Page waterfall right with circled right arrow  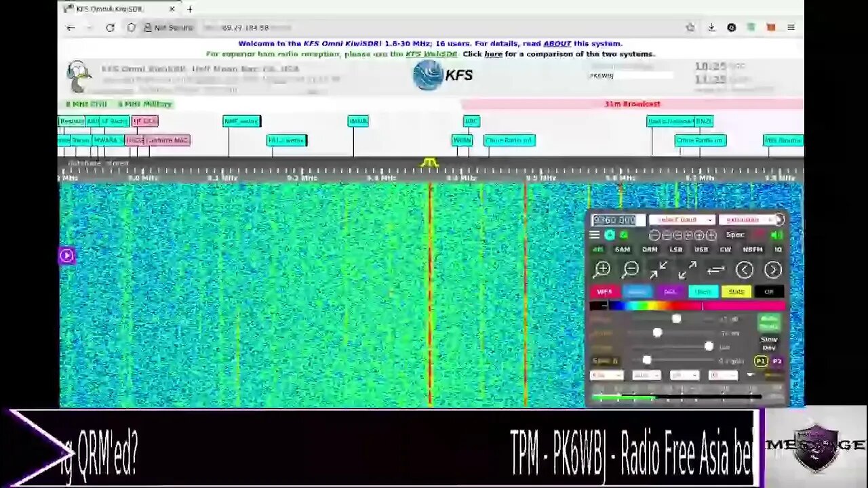point(773,270)
